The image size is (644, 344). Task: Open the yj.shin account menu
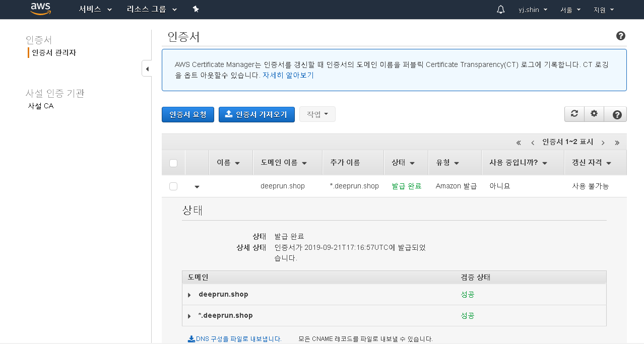click(x=533, y=10)
